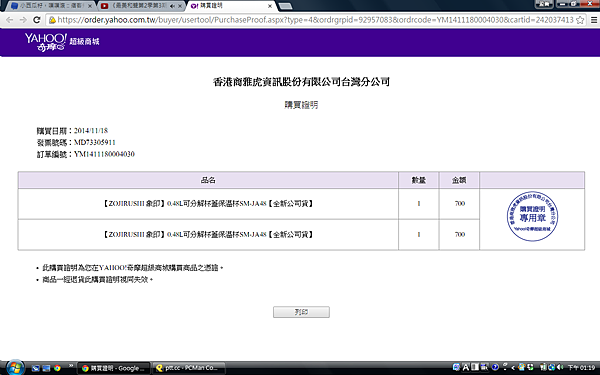Click the Yahoo奇摩 logo in purple header
The height and width of the screenshot is (375, 600).
point(46,42)
